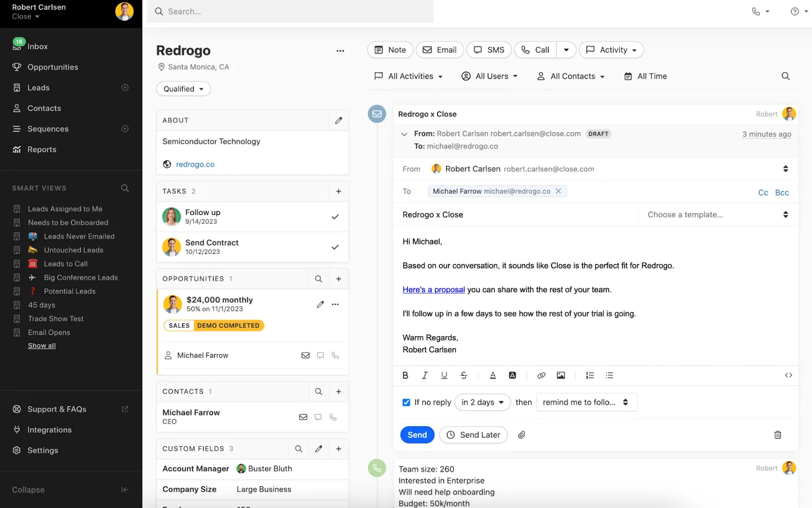Open the text color picker

coord(492,375)
